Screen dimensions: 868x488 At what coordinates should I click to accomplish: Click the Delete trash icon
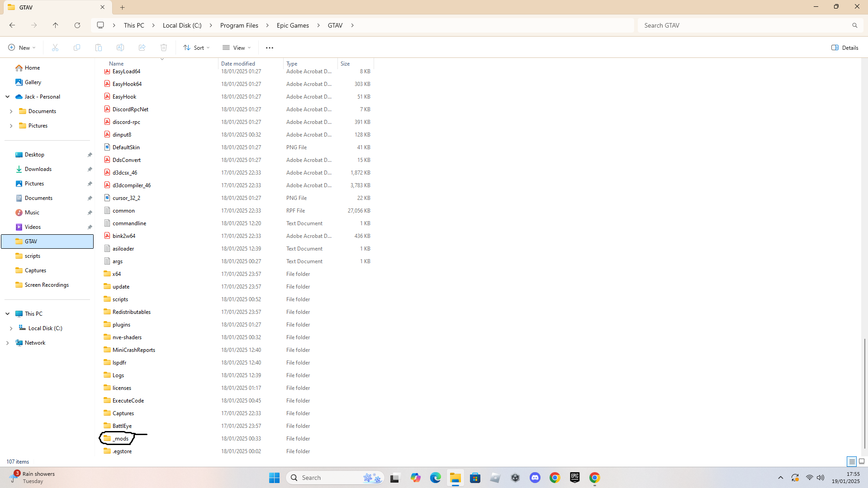(164, 47)
